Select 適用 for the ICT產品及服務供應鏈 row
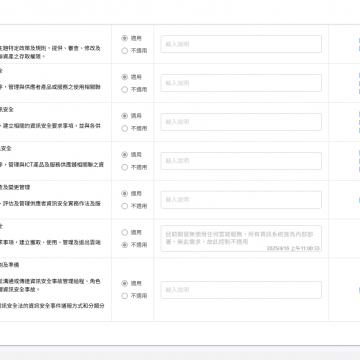Screen dimensions: 360x360 point(125,155)
